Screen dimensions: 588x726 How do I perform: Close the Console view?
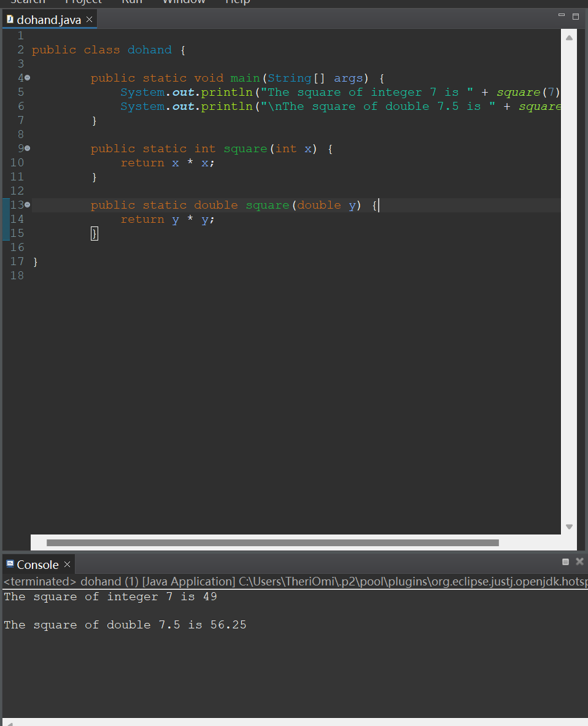coord(67,565)
